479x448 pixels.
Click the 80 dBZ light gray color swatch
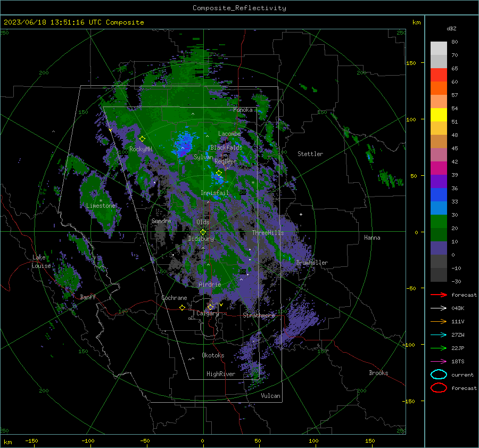click(439, 48)
